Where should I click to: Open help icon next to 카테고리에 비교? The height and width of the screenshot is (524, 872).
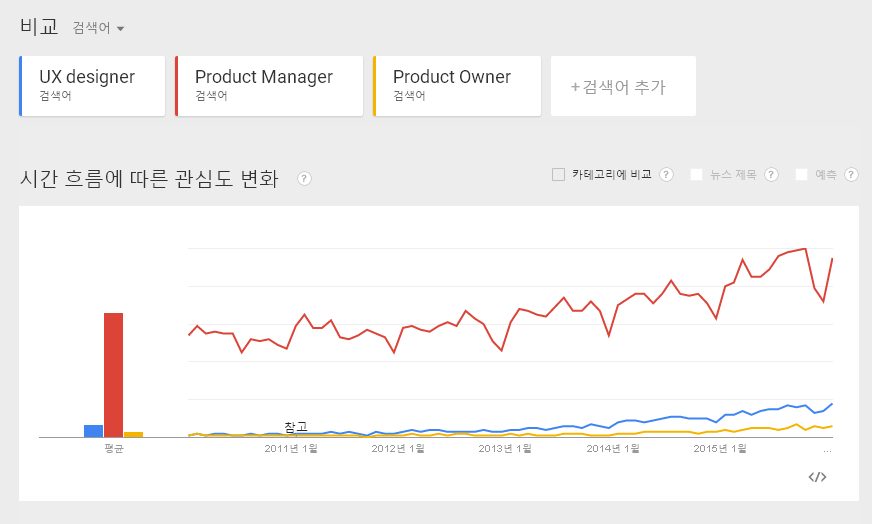coord(666,175)
